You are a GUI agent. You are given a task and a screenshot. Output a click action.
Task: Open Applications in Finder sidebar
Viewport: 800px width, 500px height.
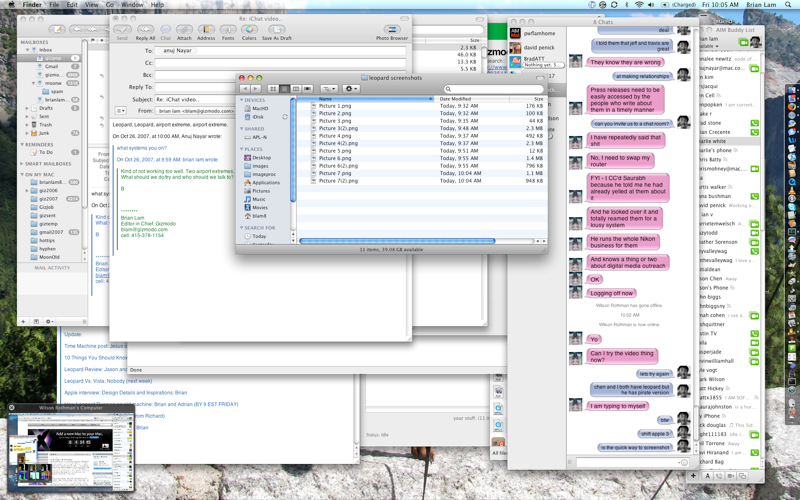(264, 183)
